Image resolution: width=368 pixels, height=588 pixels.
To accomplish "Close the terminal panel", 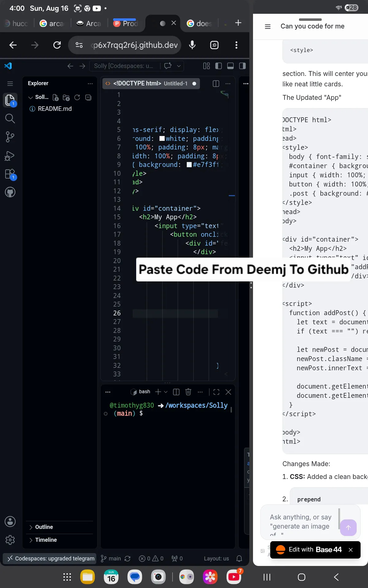I will pyautogui.click(x=228, y=392).
